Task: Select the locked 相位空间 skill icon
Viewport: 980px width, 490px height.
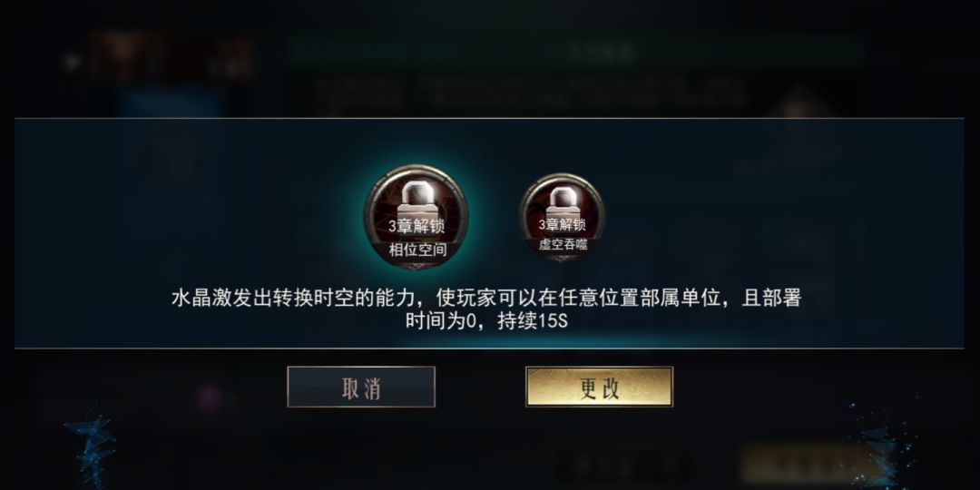Action: [x=416, y=217]
